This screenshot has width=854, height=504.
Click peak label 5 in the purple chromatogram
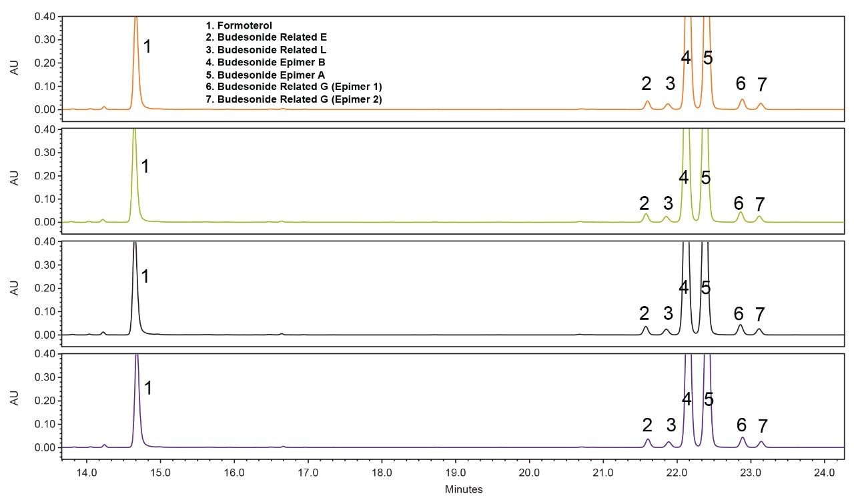pos(709,399)
